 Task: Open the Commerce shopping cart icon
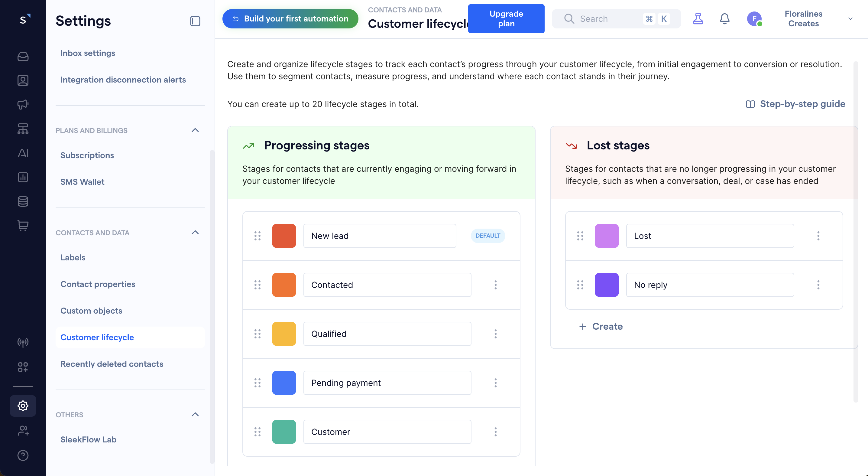click(x=23, y=226)
